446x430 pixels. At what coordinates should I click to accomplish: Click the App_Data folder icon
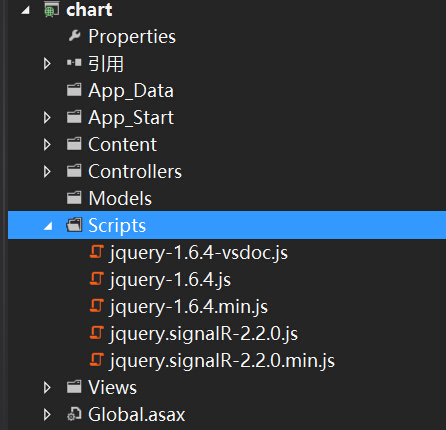click(74, 90)
